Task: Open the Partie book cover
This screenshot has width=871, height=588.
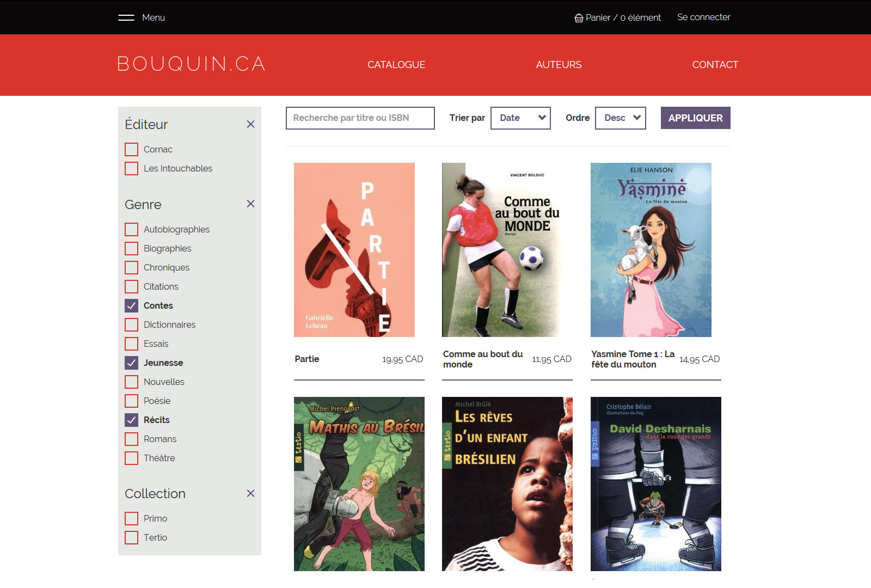Action: tap(354, 250)
